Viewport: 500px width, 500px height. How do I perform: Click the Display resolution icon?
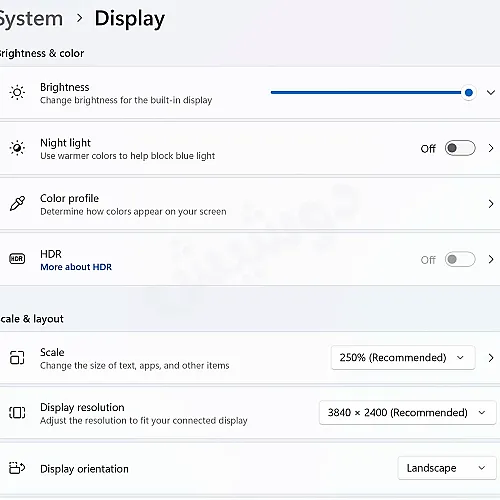click(x=17, y=413)
